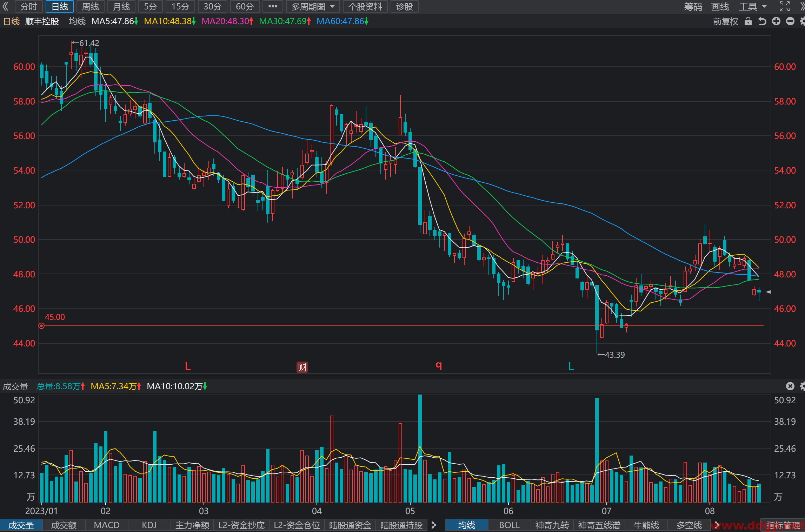Image resolution: width=805 pixels, height=532 pixels.
Task: Close the 成交量 volume sub-panel
Action: pyautogui.click(x=790, y=386)
